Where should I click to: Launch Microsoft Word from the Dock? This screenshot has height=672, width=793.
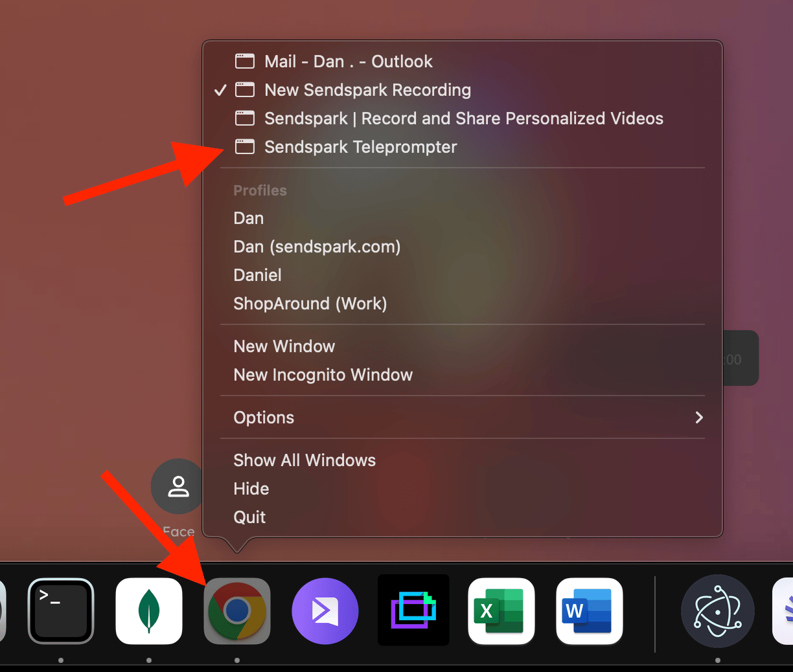pos(590,611)
